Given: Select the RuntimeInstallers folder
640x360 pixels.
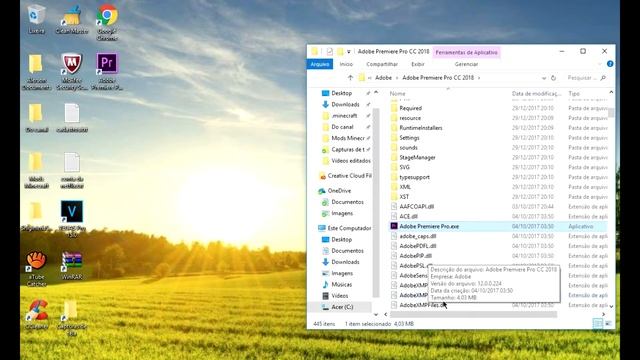Looking at the screenshot, I should (x=421, y=128).
